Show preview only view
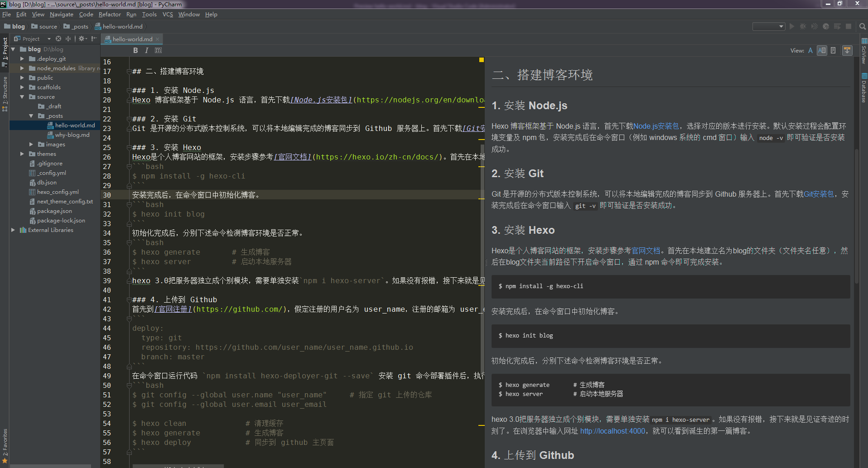This screenshot has height=468, width=868. [833, 50]
